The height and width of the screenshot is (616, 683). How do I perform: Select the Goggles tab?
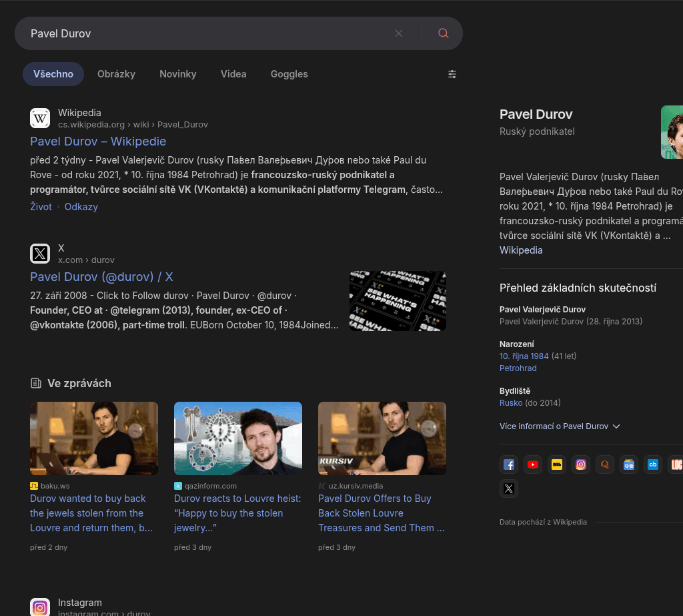point(289,74)
